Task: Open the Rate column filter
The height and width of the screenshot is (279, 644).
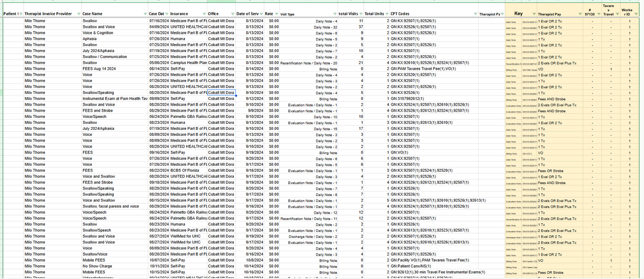Action: click(x=277, y=14)
